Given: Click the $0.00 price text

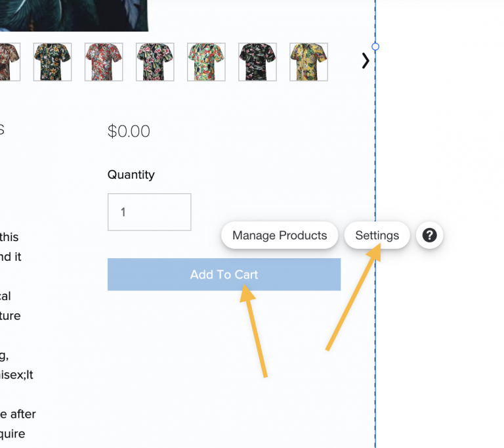Looking at the screenshot, I should [x=129, y=131].
